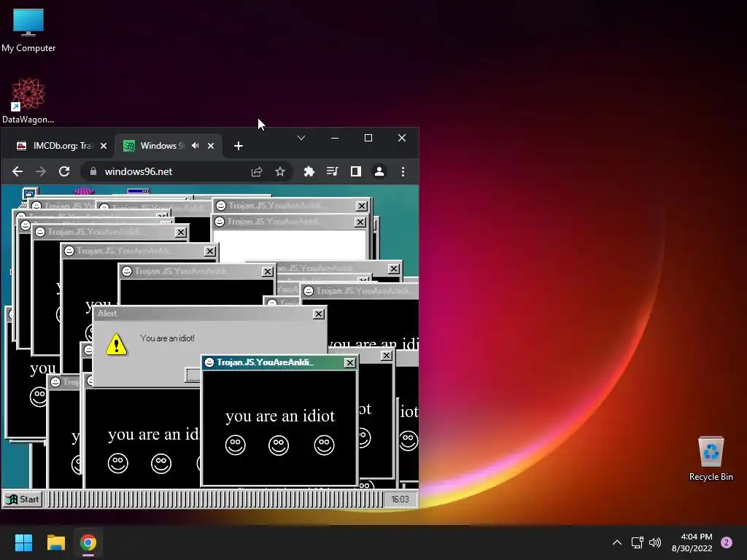Reload the windows96.net page
Image resolution: width=747 pixels, height=560 pixels.
pyautogui.click(x=64, y=171)
